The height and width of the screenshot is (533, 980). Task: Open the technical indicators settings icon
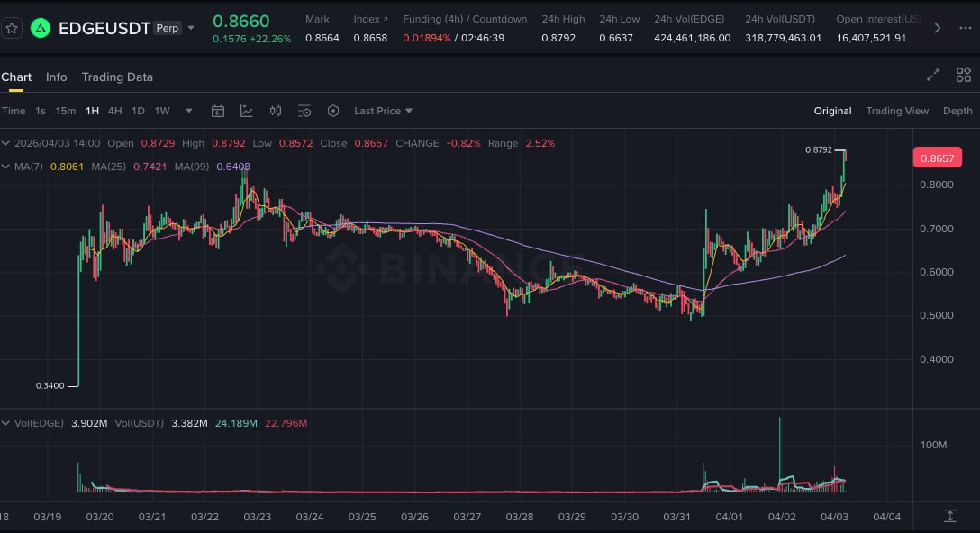[x=304, y=111]
